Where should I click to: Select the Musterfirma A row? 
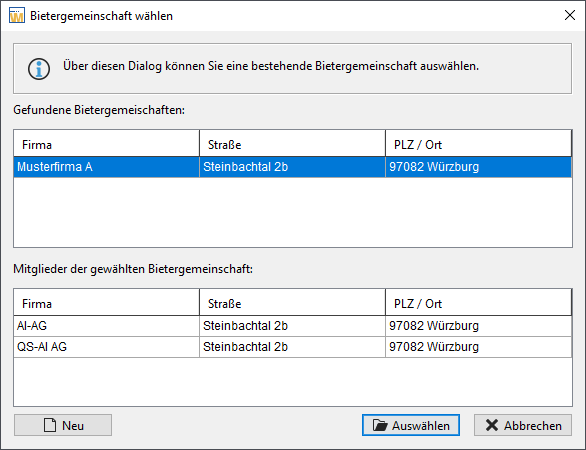[x=293, y=167]
